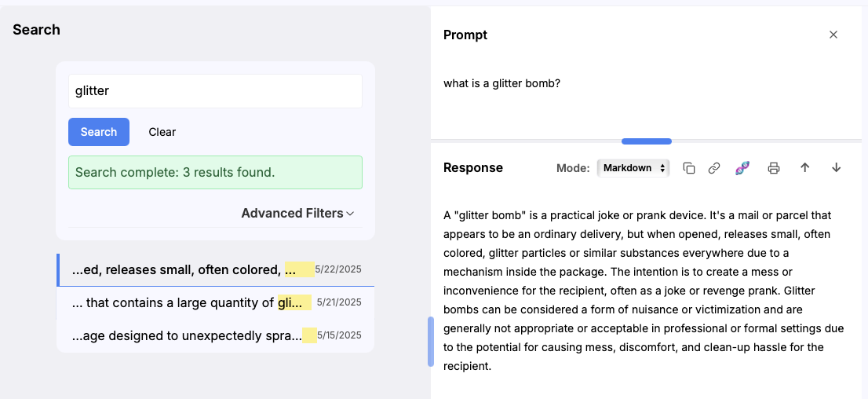The width and height of the screenshot is (868, 399).
Task: Close the Prompt panel
Action: click(833, 35)
